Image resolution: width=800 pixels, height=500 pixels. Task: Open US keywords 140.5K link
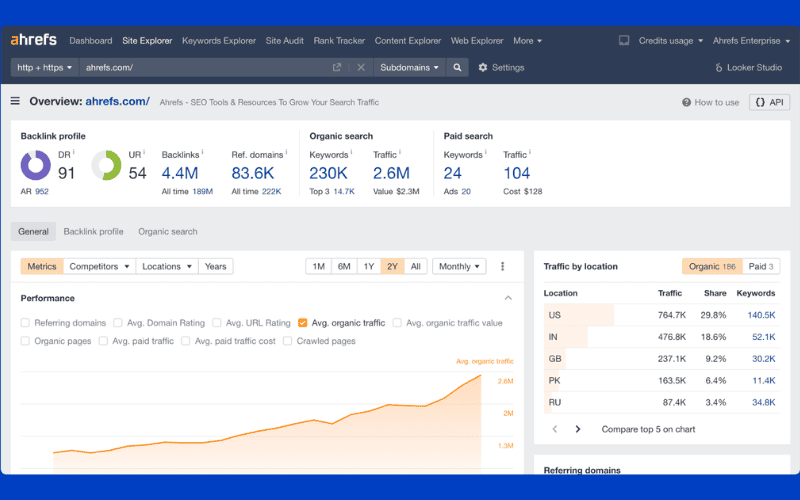point(761,315)
